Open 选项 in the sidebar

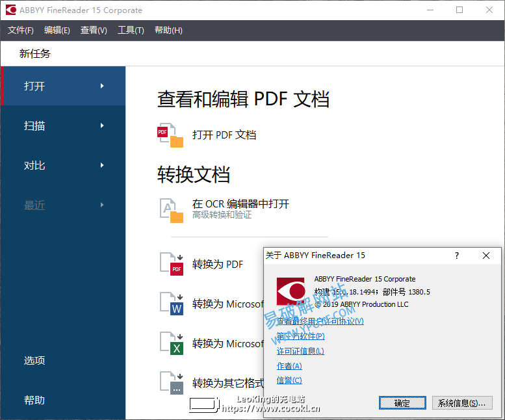(34, 360)
